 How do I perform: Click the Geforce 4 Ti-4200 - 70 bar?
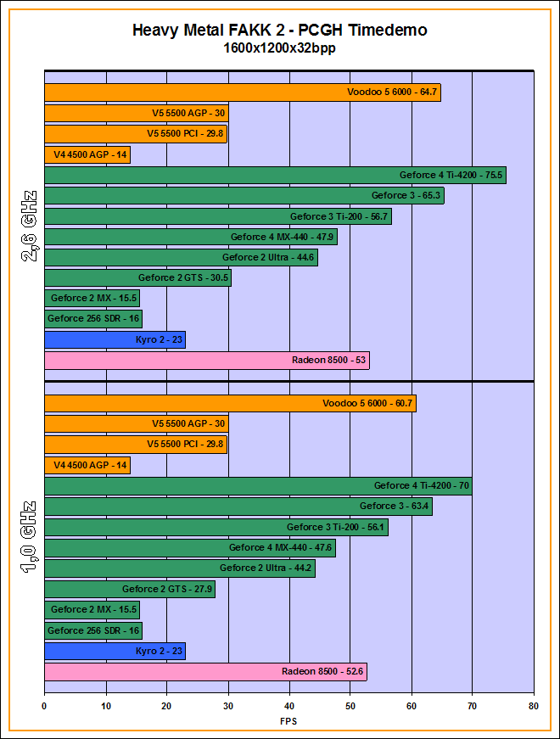(258, 486)
